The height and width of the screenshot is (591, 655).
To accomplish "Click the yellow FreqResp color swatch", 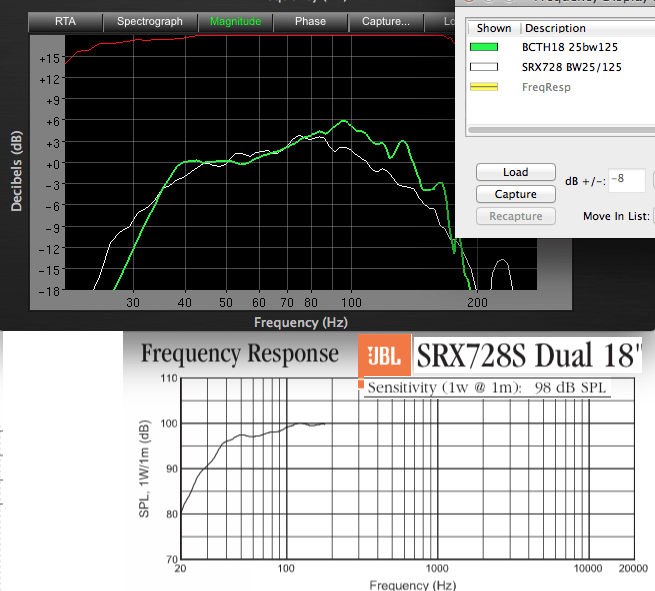I will click(484, 87).
